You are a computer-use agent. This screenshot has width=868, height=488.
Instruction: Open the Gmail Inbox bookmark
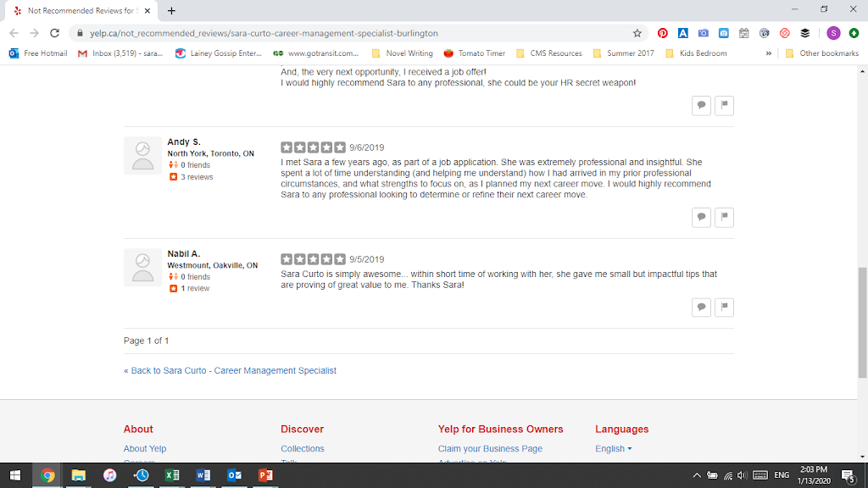(x=120, y=53)
